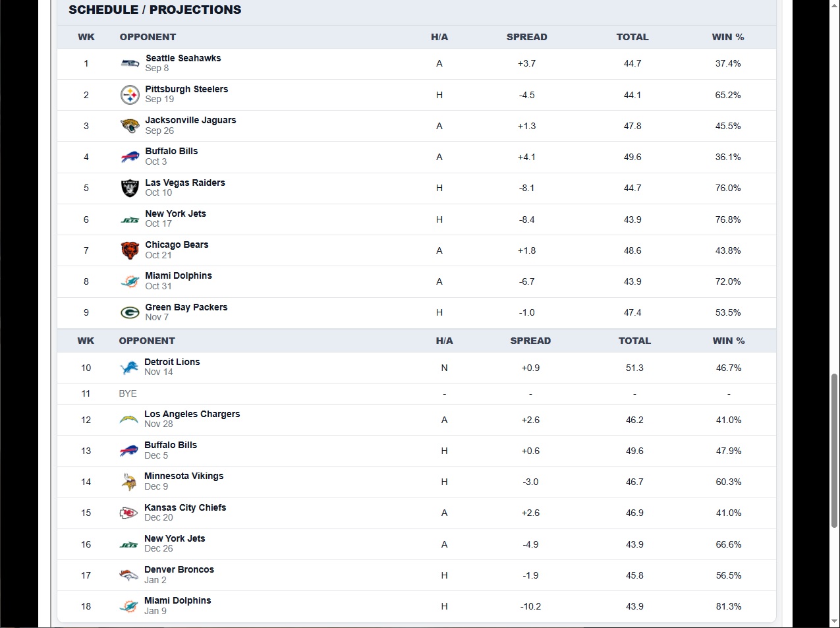Click the Pittsburgh Steelers logo icon
This screenshot has width=840, height=628.
point(130,95)
